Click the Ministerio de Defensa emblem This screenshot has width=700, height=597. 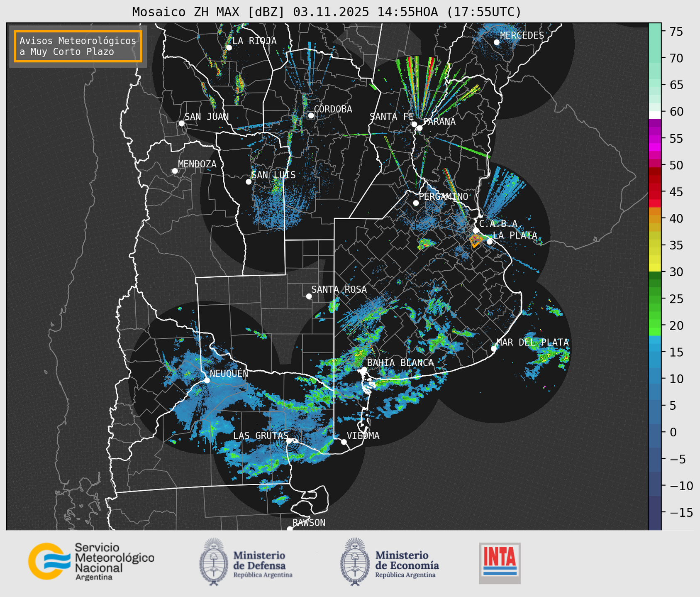tap(213, 562)
